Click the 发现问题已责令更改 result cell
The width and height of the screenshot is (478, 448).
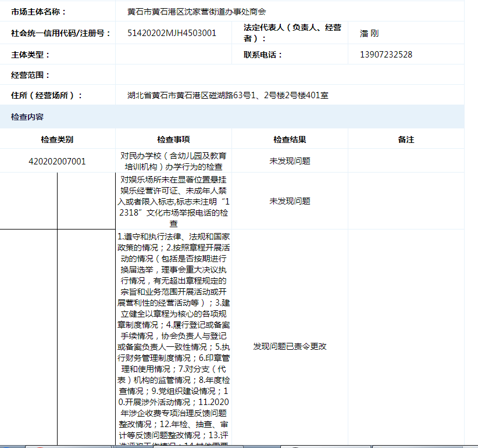pos(290,346)
